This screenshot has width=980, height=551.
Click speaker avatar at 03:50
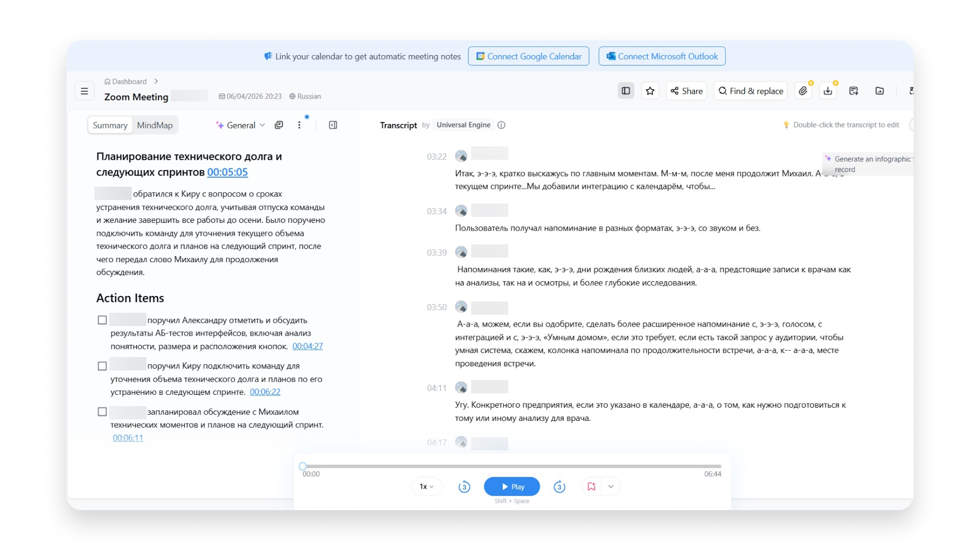pyautogui.click(x=461, y=307)
